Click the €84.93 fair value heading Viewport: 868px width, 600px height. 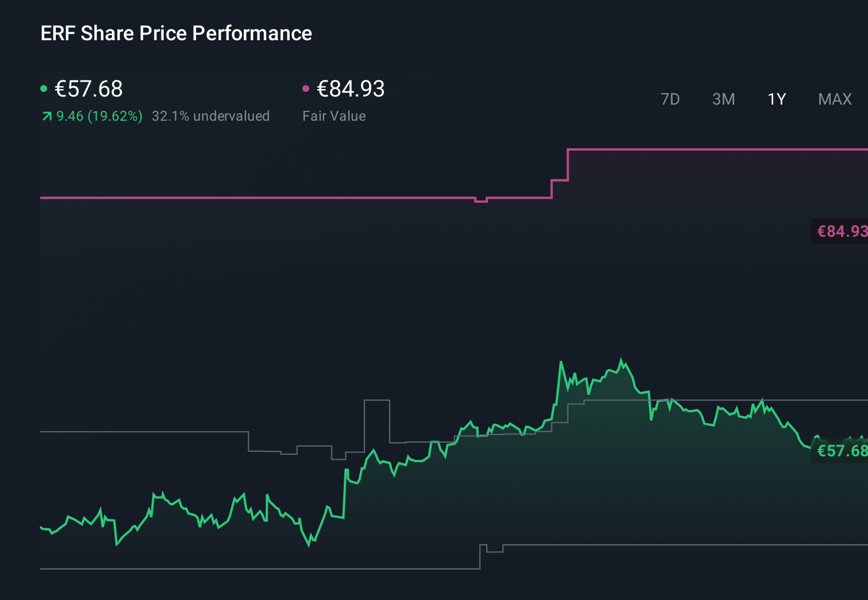pyautogui.click(x=350, y=89)
